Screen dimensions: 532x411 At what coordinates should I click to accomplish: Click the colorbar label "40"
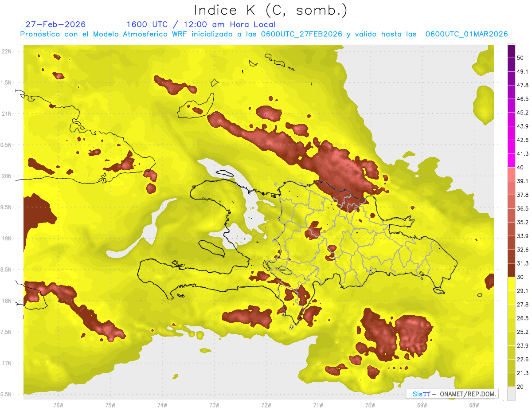pos(520,168)
